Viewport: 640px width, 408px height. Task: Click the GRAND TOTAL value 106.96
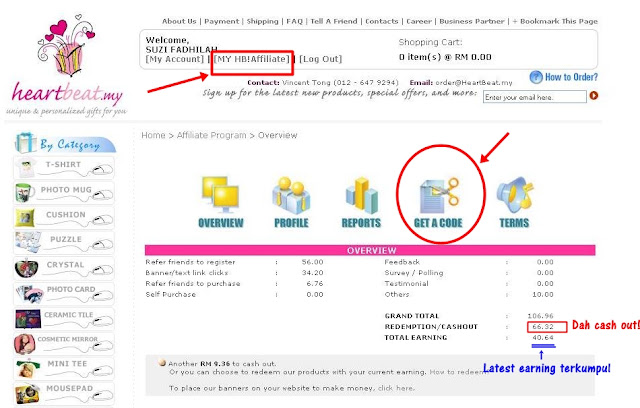[x=540, y=316]
